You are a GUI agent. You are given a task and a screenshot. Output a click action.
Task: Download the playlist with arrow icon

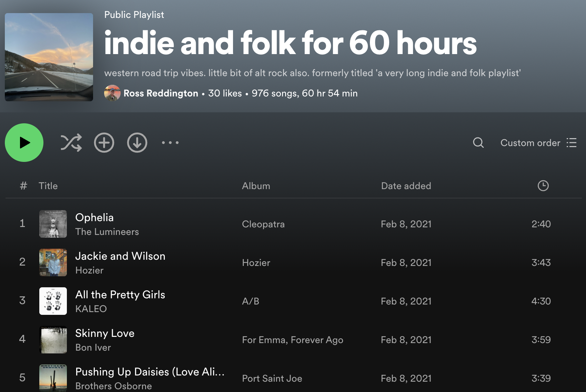coord(137,143)
